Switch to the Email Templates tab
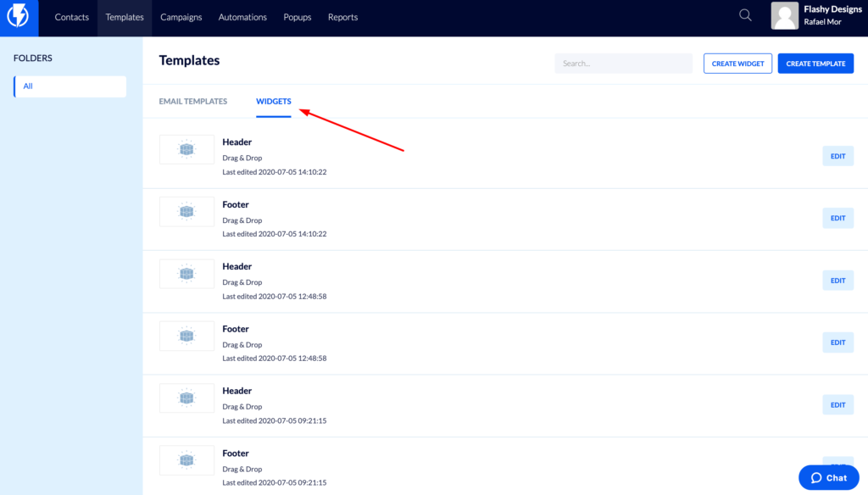This screenshot has width=868, height=495. (x=192, y=102)
